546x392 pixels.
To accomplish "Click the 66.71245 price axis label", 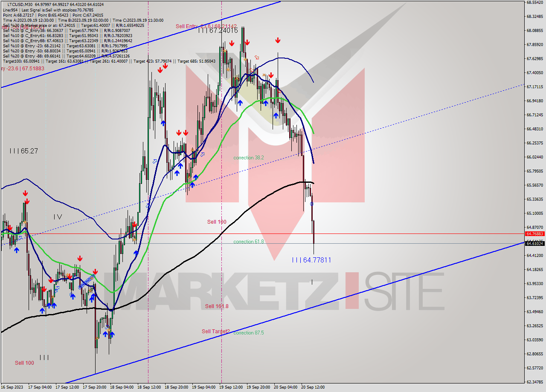I will (534, 115).
